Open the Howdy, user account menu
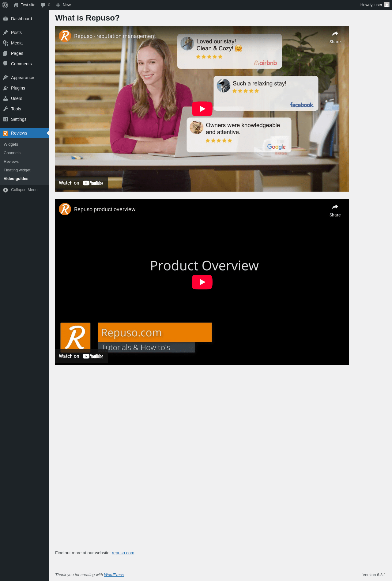 click(x=375, y=5)
